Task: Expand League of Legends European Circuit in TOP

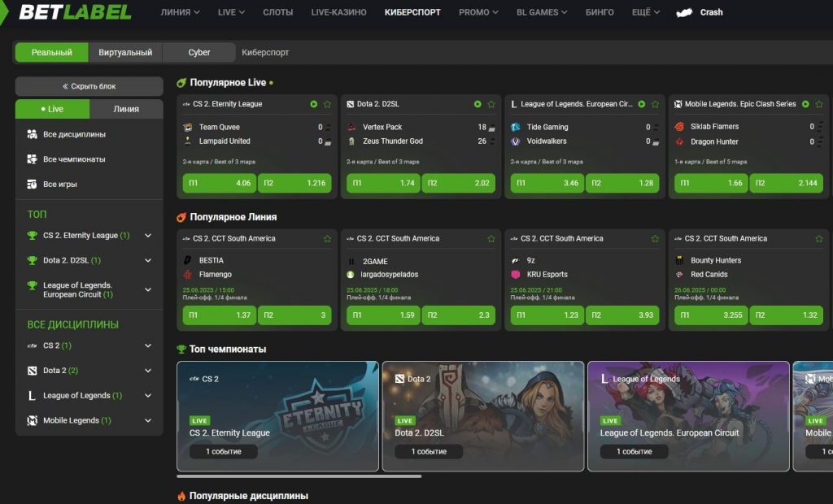Action: click(x=148, y=289)
